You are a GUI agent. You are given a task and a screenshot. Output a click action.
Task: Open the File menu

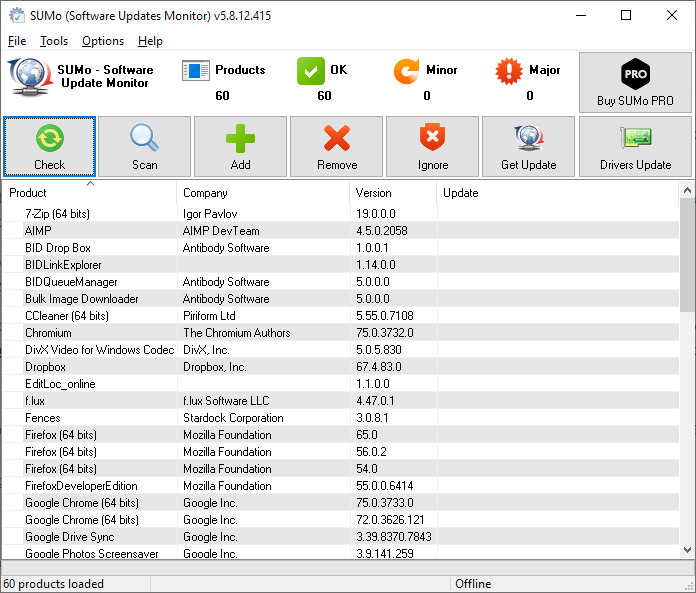tap(17, 41)
